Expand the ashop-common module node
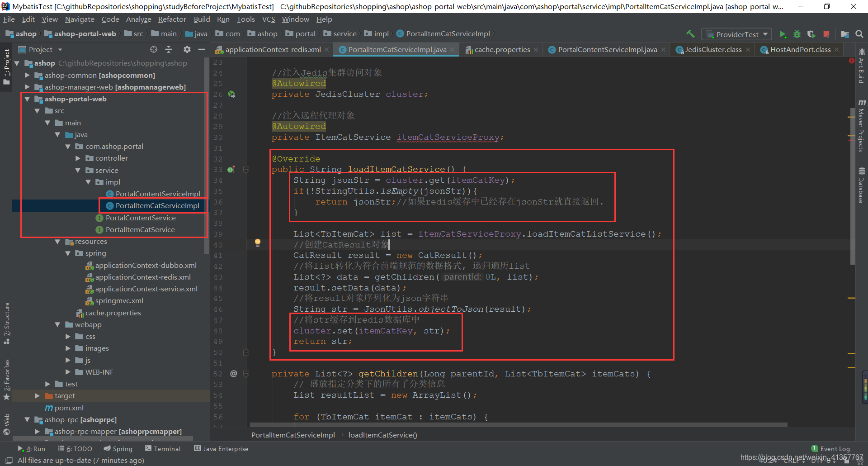This screenshot has height=466, width=868. tap(27, 75)
